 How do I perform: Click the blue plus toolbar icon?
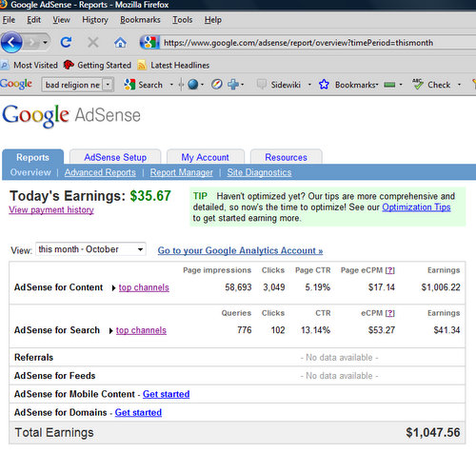233,85
